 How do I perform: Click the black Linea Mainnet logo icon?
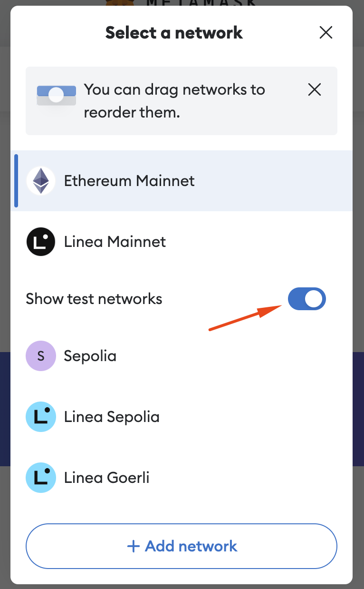[x=40, y=242]
